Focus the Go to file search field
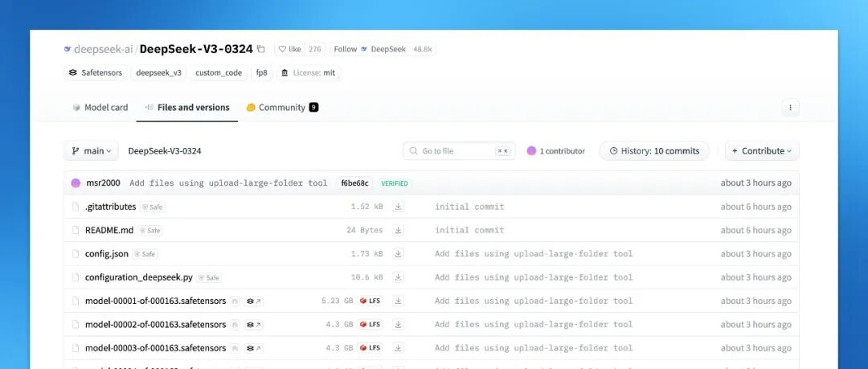Image resolution: width=868 pixels, height=369 pixels. 459,150
